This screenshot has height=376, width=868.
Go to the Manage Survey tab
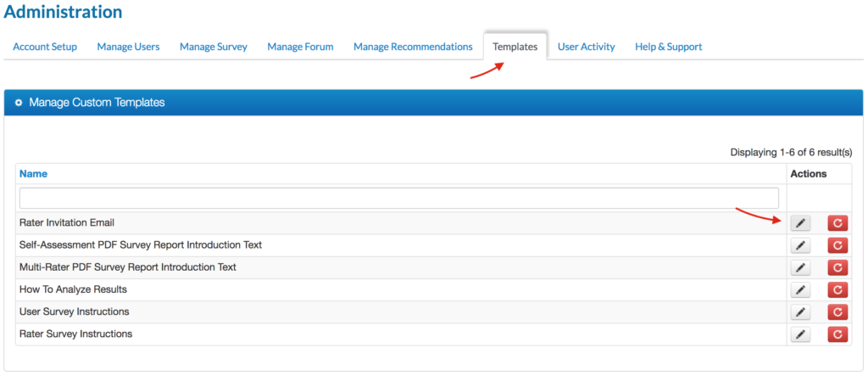[x=214, y=47]
